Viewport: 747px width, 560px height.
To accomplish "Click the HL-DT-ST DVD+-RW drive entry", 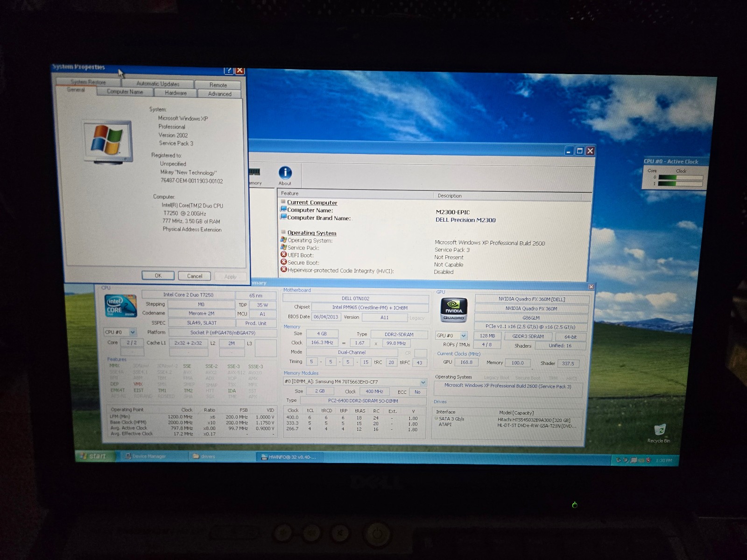I will (536, 426).
